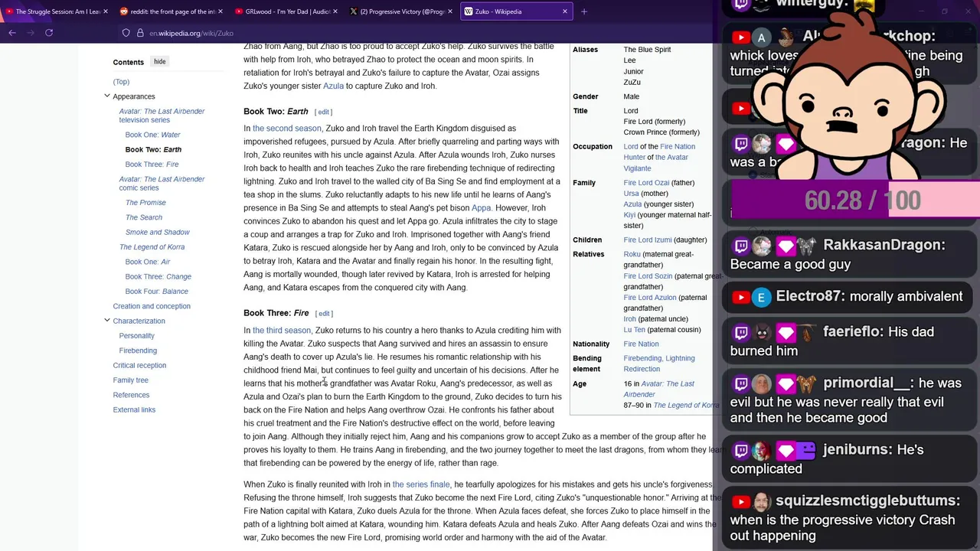The height and width of the screenshot is (551, 980).
Task: Open Kiyi link in infobox
Action: coord(629,215)
